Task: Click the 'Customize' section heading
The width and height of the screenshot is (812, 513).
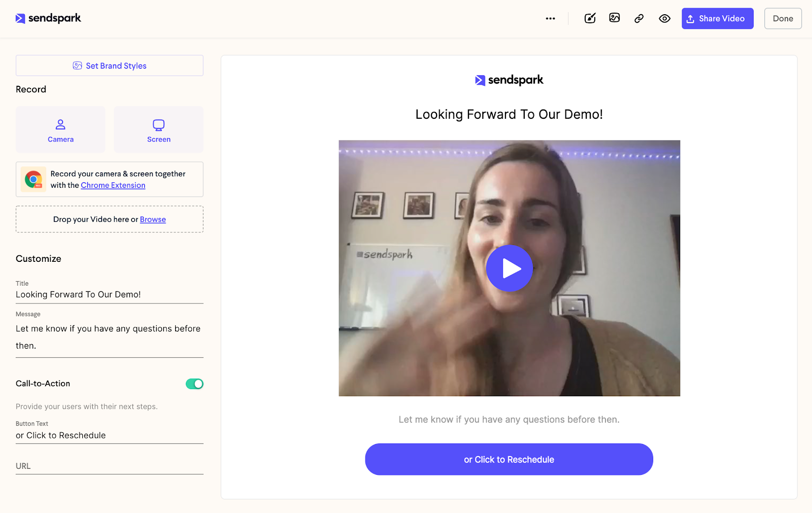Action: (x=39, y=259)
